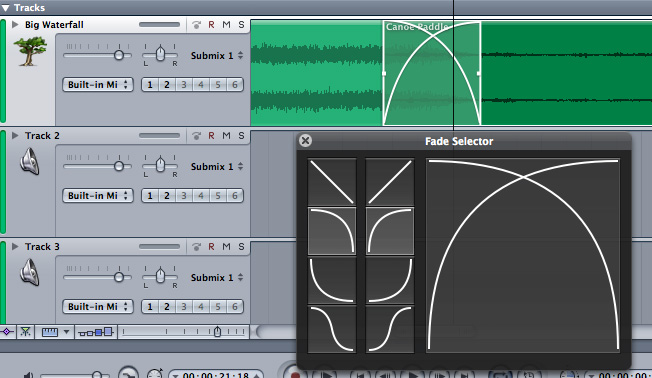
Task: Select input channel 1 on Big Waterfall
Action: pyautogui.click(x=150, y=84)
